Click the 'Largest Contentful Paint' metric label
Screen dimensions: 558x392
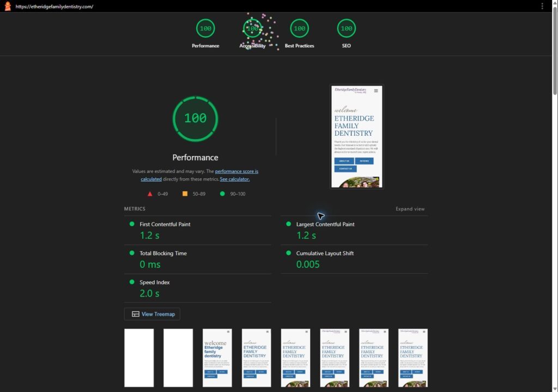coord(325,224)
